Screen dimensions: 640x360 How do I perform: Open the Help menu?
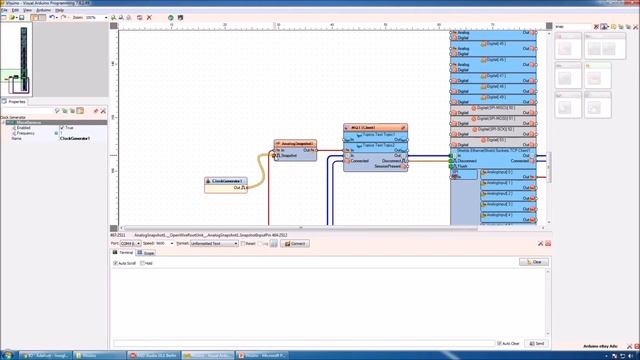(60, 10)
